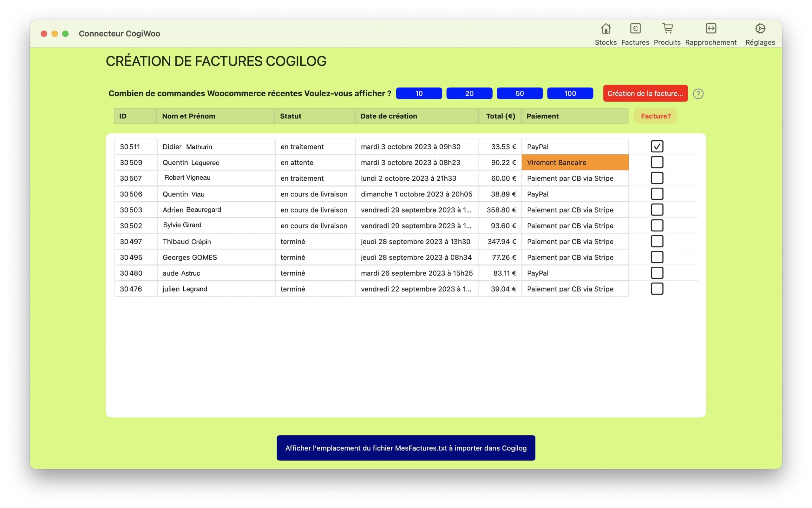This screenshot has height=508, width=812.
Task: Click the Statut column header
Action: [x=315, y=116]
